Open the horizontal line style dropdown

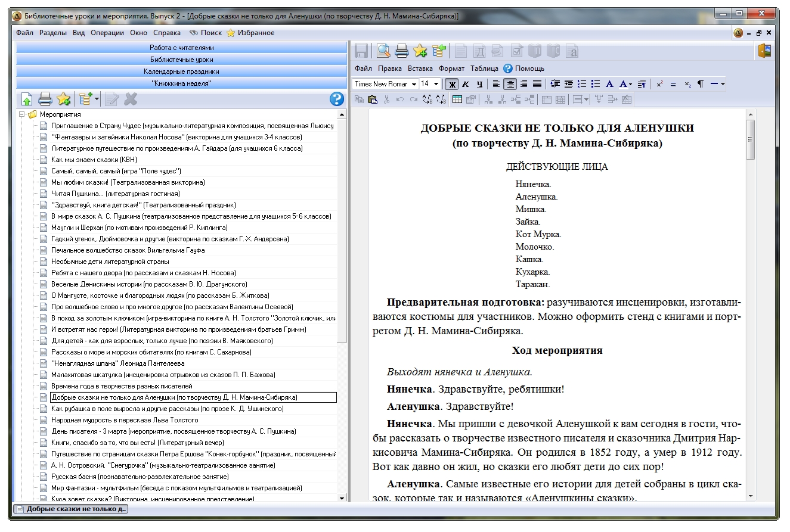tap(723, 84)
